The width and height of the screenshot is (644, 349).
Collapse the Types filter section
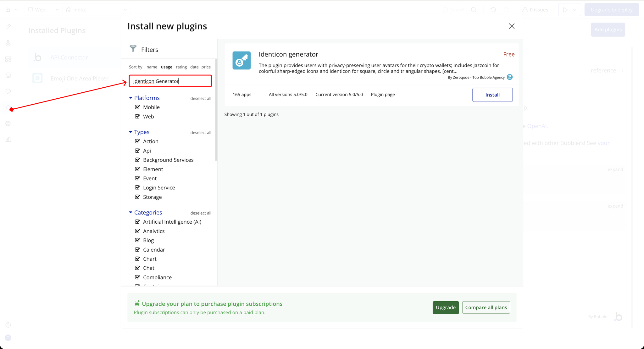pyautogui.click(x=130, y=132)
